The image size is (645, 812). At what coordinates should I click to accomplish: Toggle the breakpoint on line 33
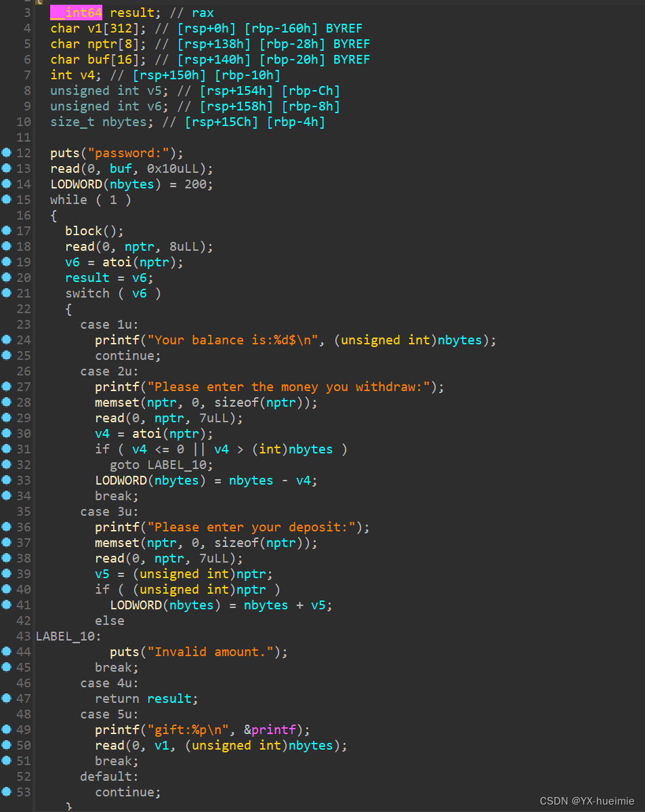(x=6, y=480)
